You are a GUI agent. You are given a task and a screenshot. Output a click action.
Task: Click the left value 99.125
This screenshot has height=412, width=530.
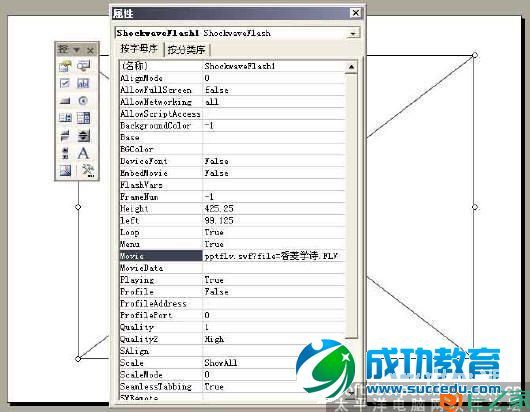pos(274,220)
